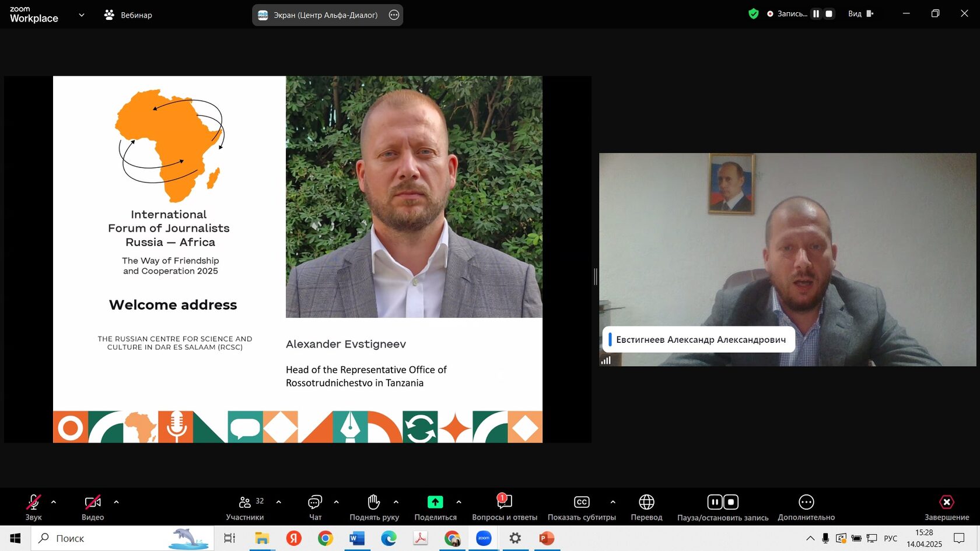Open File Explorer from the taskbar

[x=262, y=538]
